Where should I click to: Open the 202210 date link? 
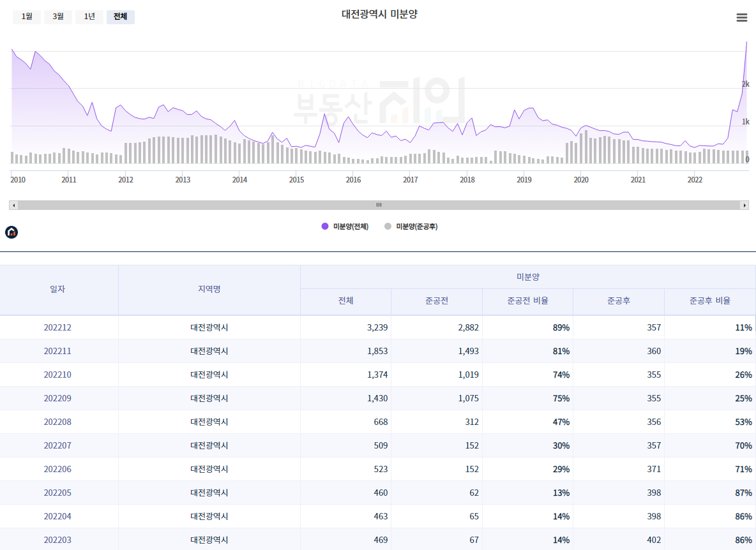point(57,375)
